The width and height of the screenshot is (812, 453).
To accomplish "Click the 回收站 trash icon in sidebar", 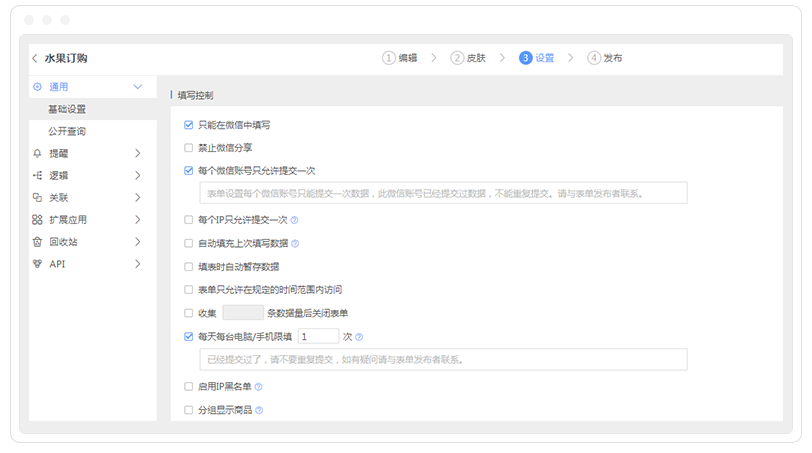I will pyautogui.click(x=37, y=241).
